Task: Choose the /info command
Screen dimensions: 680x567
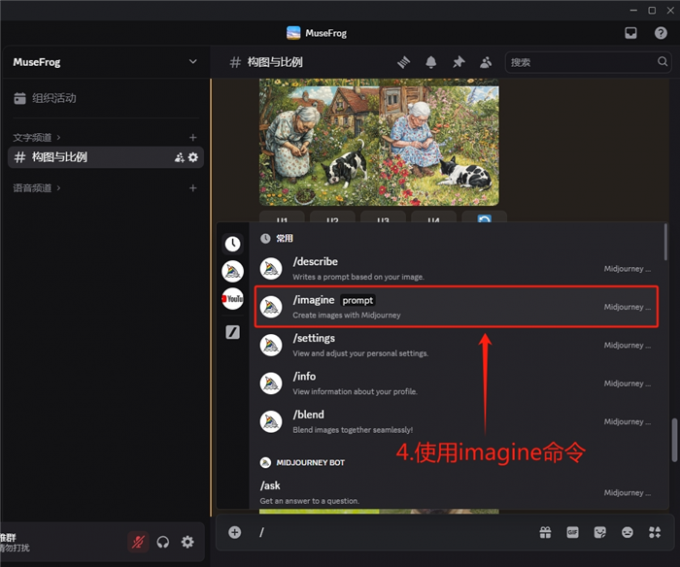Action: [x=456, y=383]
